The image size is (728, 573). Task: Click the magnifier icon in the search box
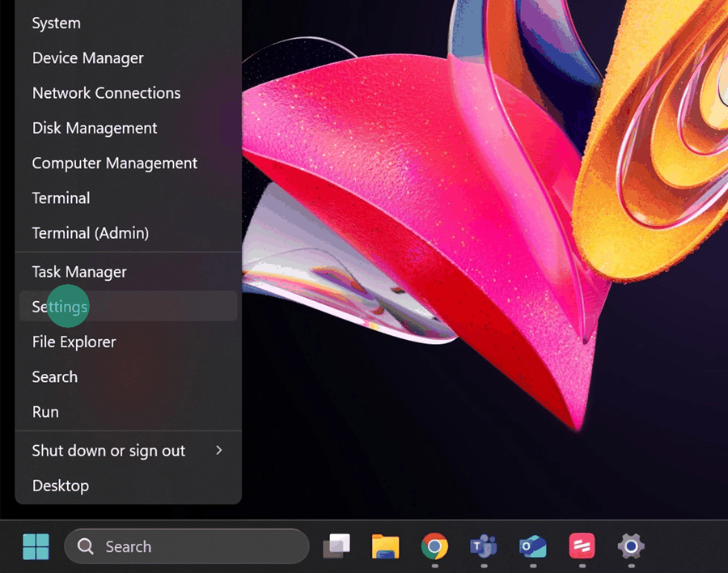coord(86,547)
